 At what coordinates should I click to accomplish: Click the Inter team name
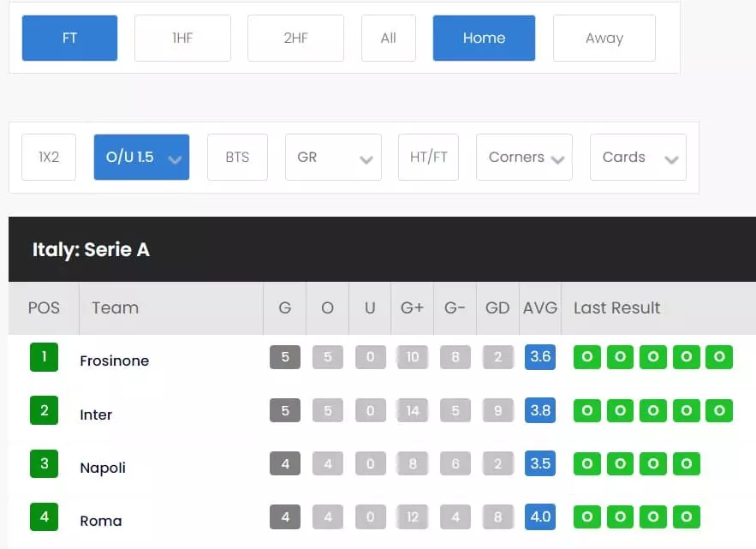(95, 415)
